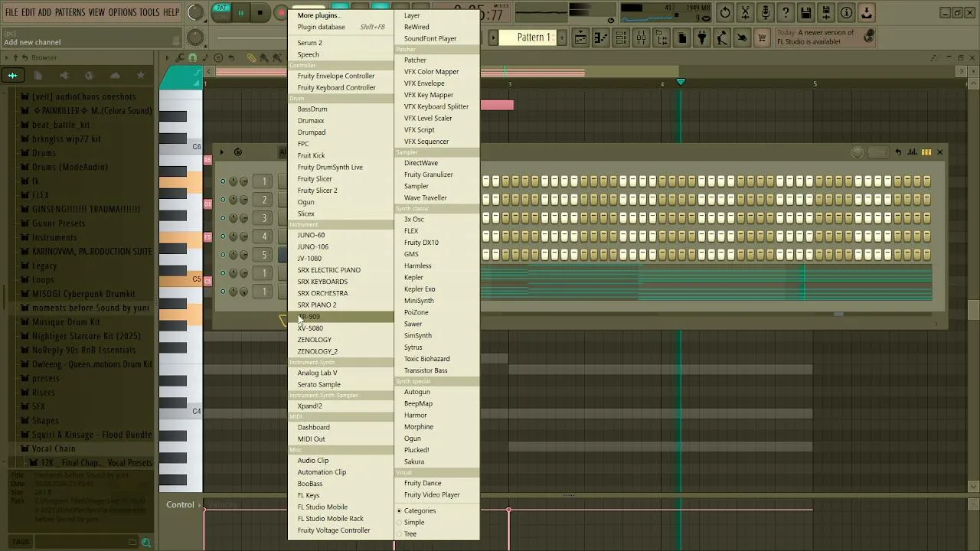This screenshot has width=980, height=551.
Task: Open the OPTIONS menu
Action: click(x=122, y=12)
